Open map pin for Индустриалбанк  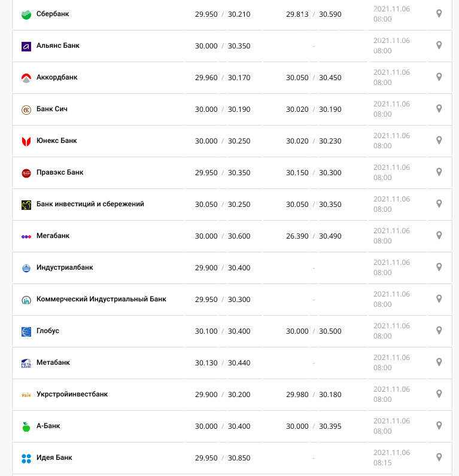(x=439, y=267)
